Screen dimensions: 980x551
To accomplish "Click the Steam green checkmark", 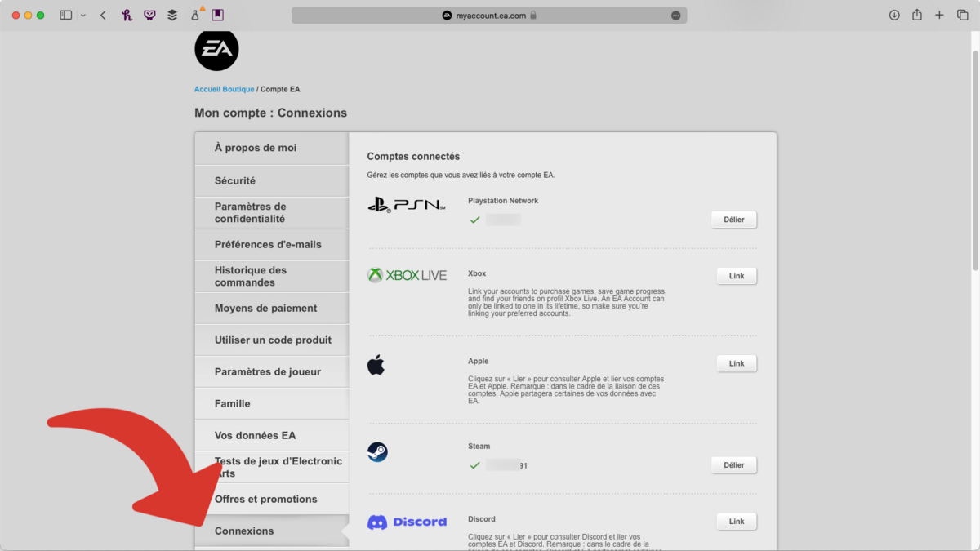I will click(x=474, y=465).
